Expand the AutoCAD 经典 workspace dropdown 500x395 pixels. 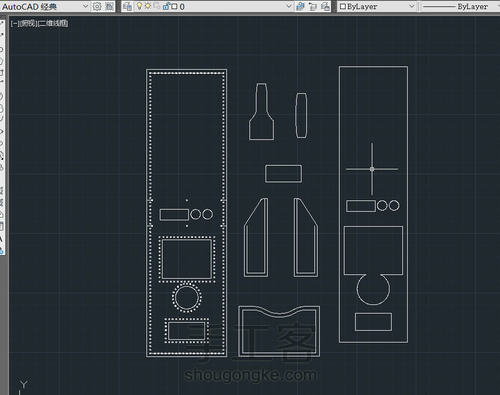pyautogui.click(x=85, y=6)
